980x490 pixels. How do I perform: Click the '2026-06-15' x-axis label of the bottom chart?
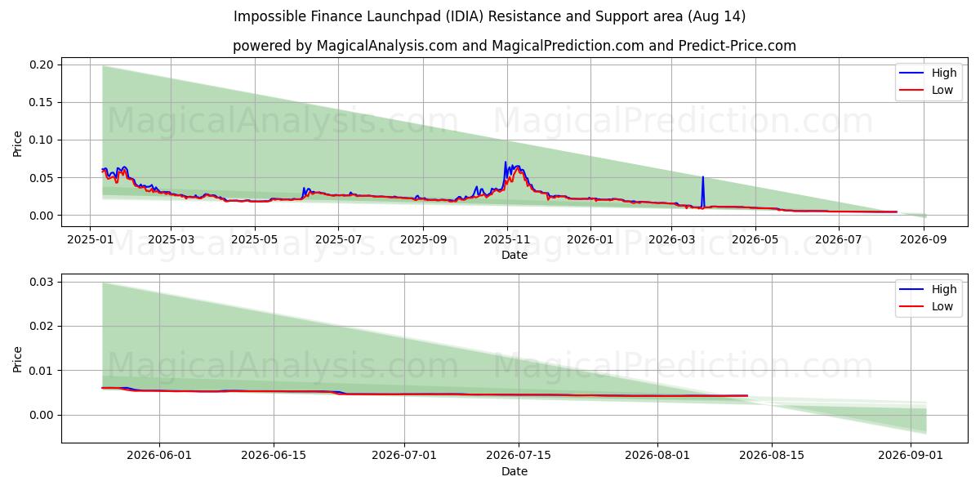[274, 456]
